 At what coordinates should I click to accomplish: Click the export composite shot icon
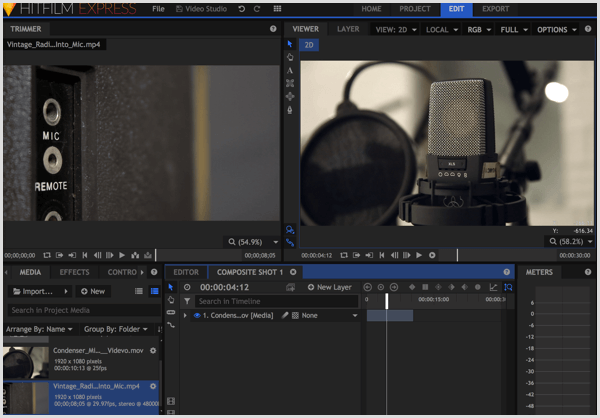coord(290,287)
